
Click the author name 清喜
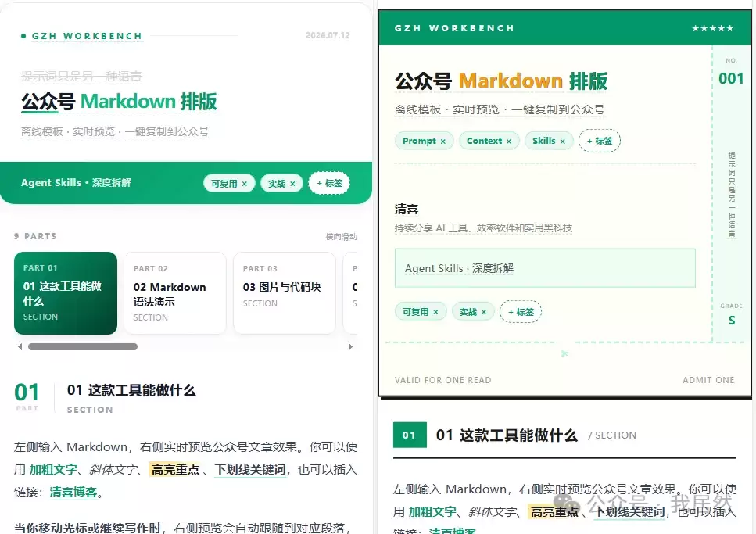(x=407, y=210)
